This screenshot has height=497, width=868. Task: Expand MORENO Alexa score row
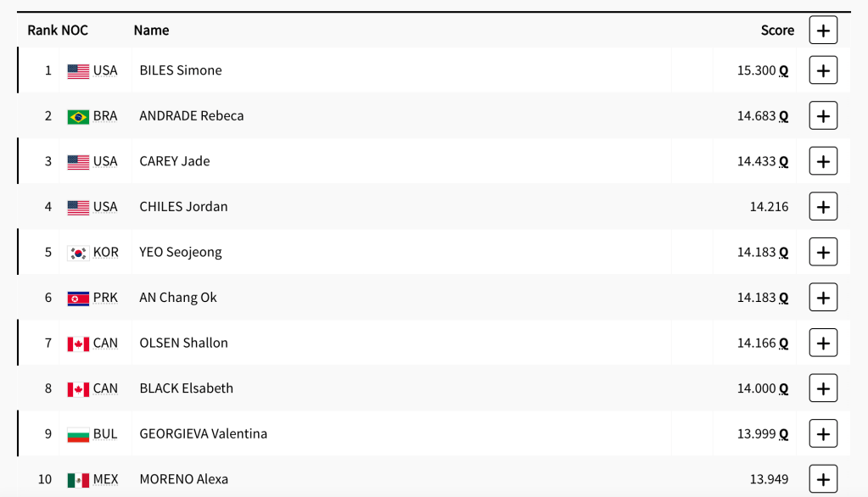(x=823, y=479)
